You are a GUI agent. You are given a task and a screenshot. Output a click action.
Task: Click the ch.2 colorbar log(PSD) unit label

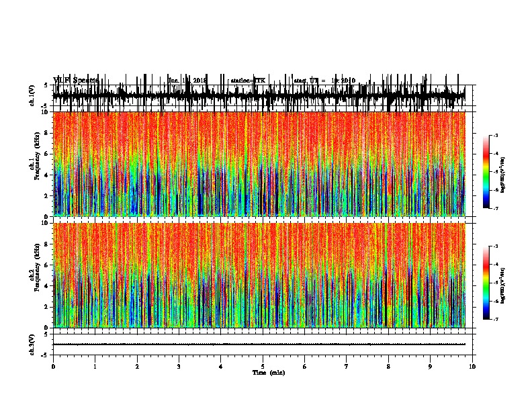(503, 285)
